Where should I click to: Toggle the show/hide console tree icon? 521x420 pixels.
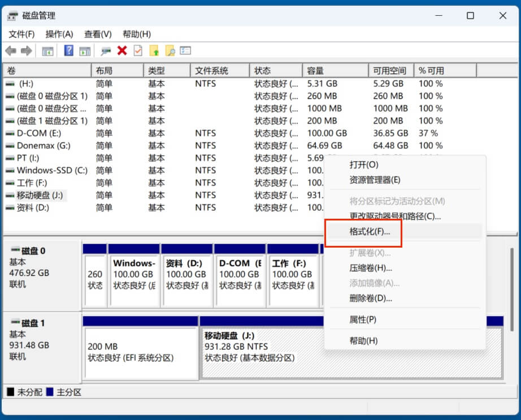coord(47,50)
